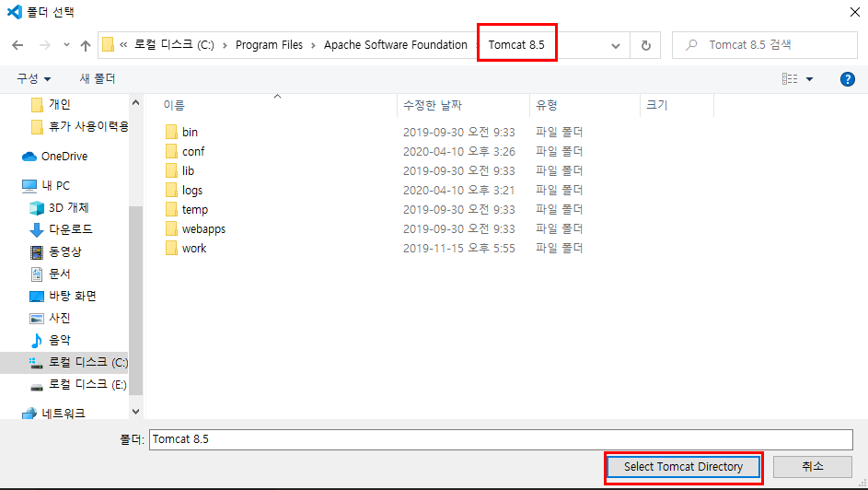This screenshot has width=868, height=490.
Task: Click the forward navigation arrow
Action: [45, 45]
